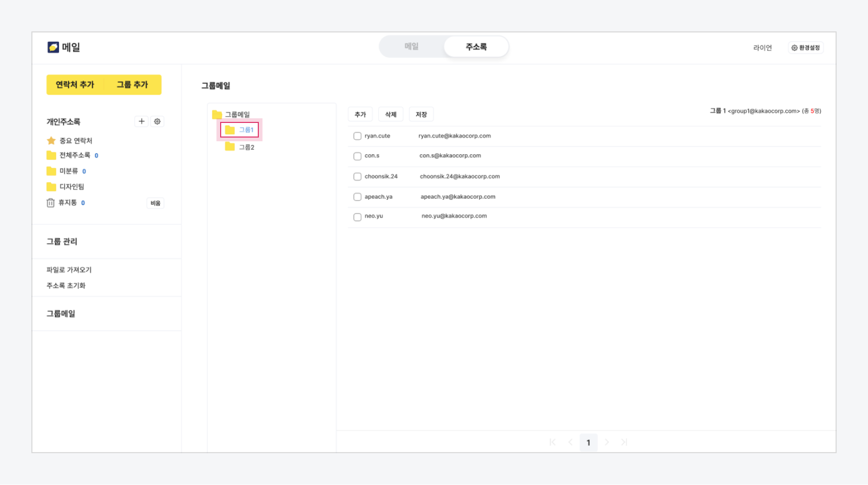Click the next page chevron
Screen dimensions: 868x485
pyautogui.click(x=607, y=442)
